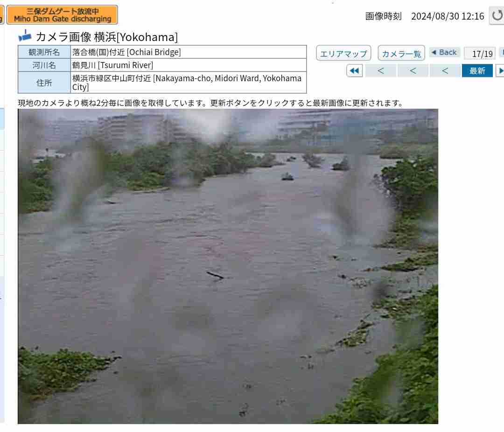Click the double-arrow rewind to oldest image icon
The width and height of the screenshot is (504, 432).
tap(355, 71)
